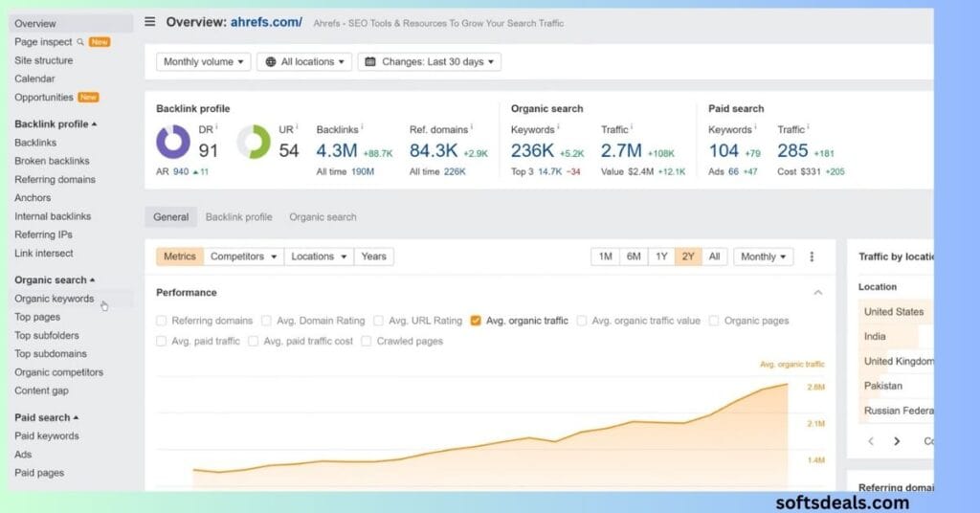Open the hamburger menu icon
The width and height of the screenshot is (980, 513).
pos(150,22)
